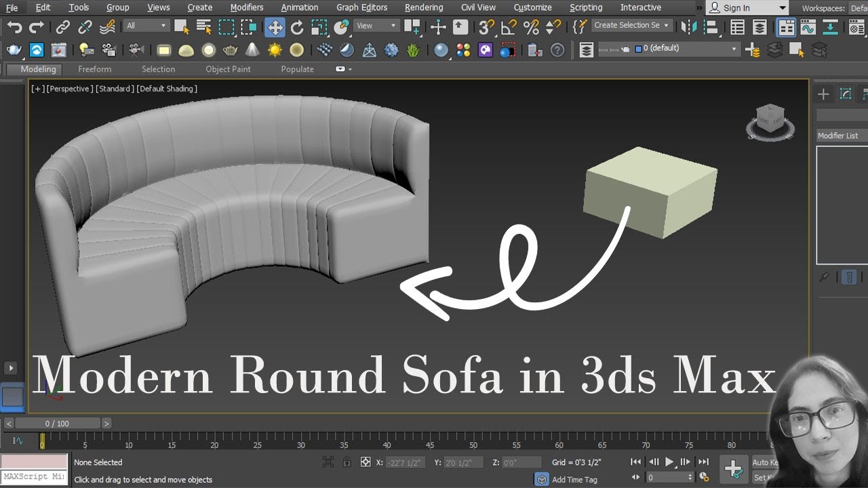This screenshot has height=488, width=868.
Task: Click the [Perspective] viewport label
Action: pyautogui.click(x=69, y=89)
